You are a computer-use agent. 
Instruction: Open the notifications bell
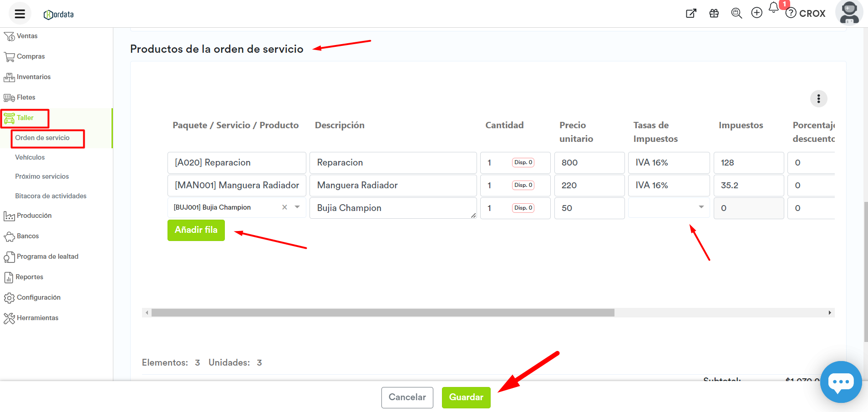pos(774,8)
